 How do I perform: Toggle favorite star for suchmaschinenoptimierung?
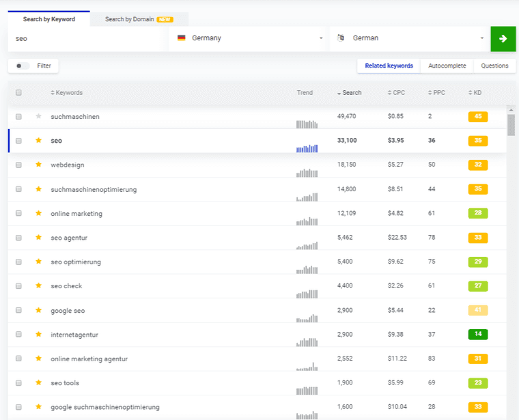(38, 189)
